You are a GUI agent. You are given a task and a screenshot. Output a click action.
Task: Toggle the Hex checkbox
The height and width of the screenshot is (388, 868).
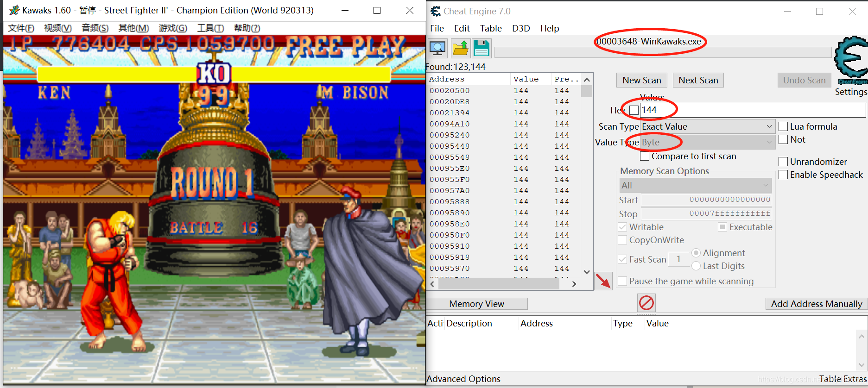[x=634, y=110]
